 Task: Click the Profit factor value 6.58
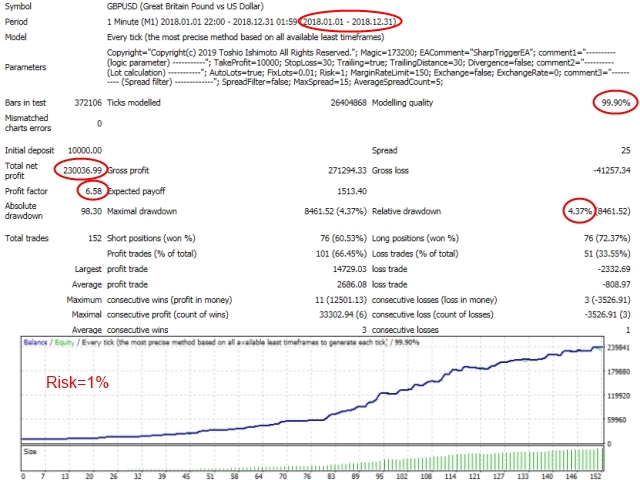point(93,191)
